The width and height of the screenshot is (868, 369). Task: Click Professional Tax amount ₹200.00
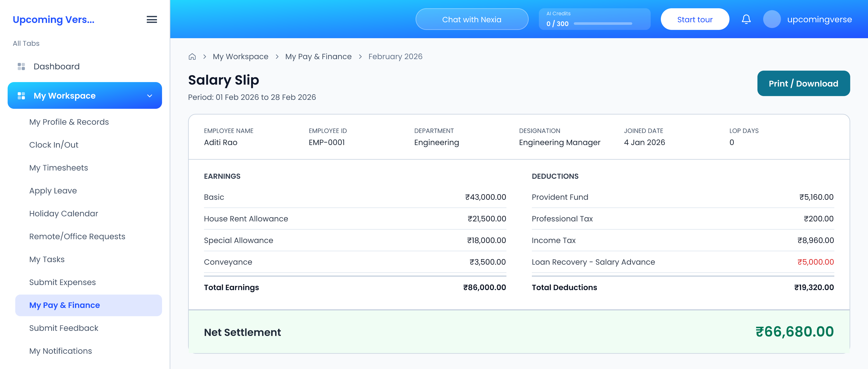coord(818,219)
